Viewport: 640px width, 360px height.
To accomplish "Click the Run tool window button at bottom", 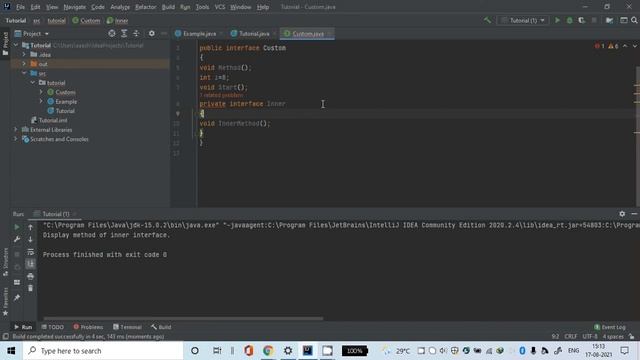I will pyautogui.click(x=23, y=327).
